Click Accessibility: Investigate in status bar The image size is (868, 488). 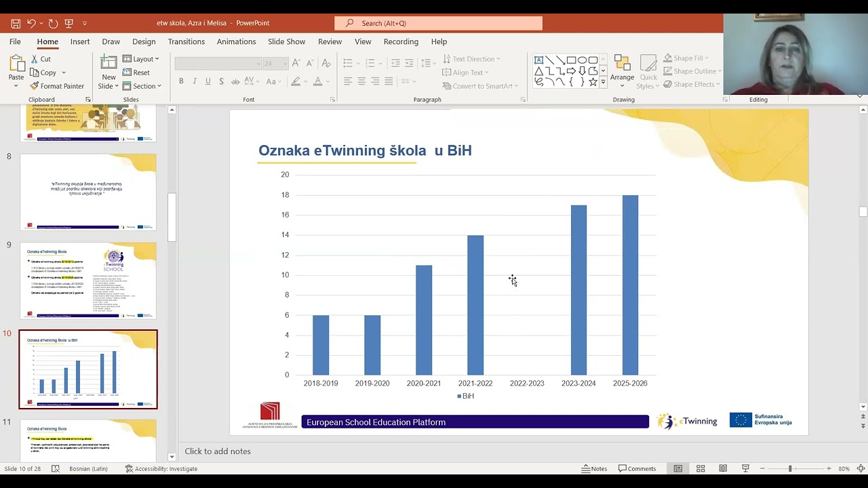pyautogui.click(x=161, y=468)
